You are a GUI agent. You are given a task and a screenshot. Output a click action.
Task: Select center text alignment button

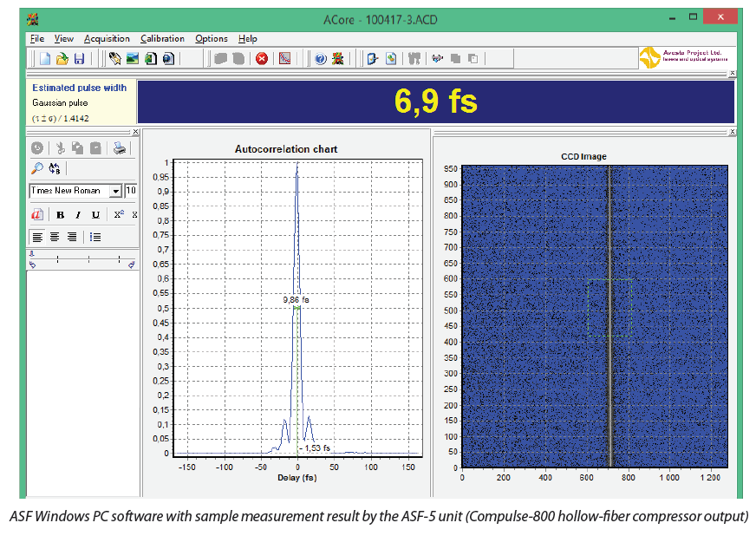(55, 236)
